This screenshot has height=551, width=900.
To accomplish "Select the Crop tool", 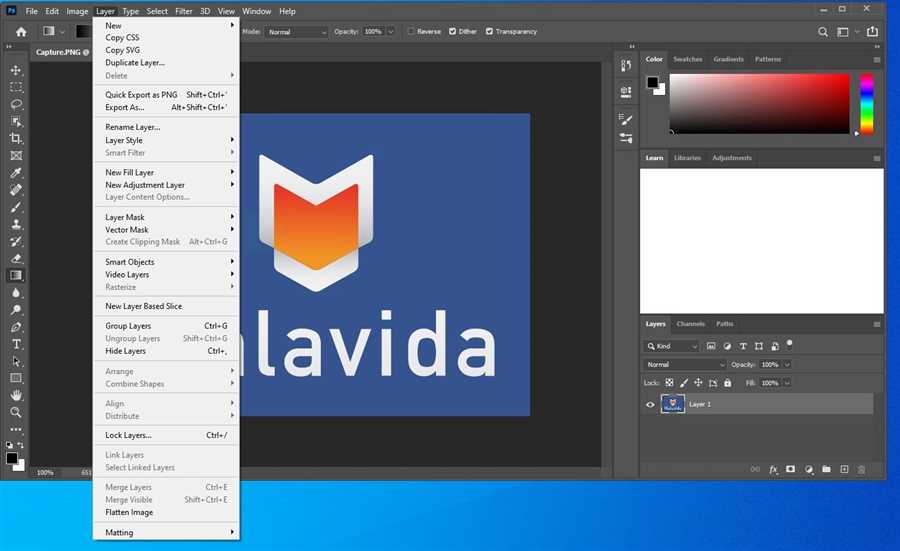I will tap(16, 138).
